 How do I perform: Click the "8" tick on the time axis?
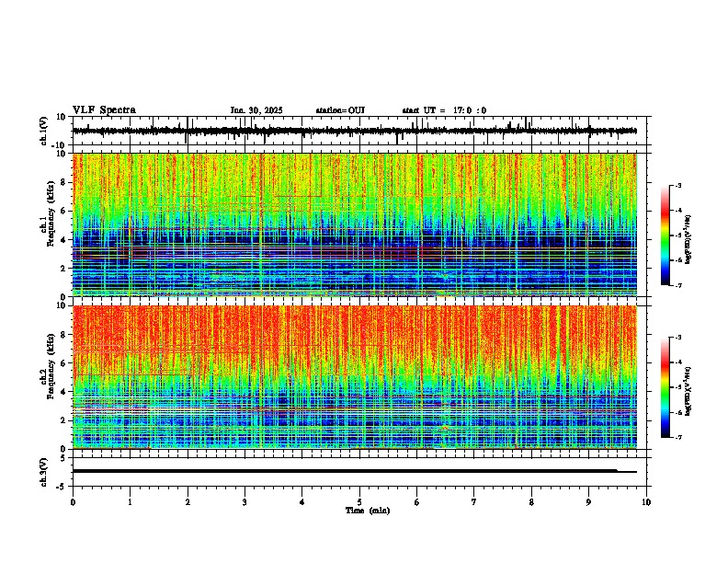coord(531,502)
